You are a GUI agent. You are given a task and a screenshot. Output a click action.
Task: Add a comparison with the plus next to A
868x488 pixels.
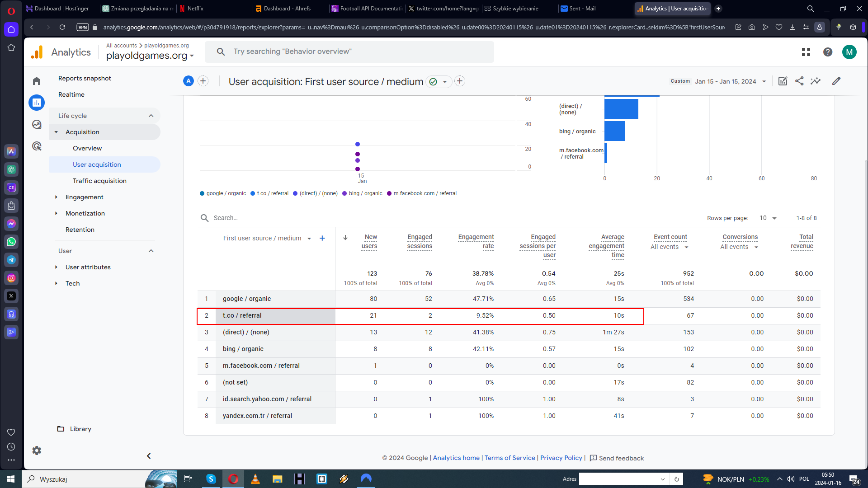coord(203,81)
